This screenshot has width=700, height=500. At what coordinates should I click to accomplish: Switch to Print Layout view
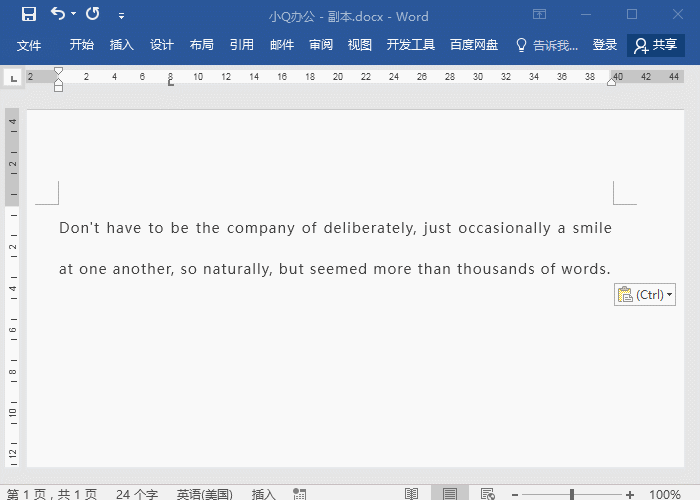coord(450,493)
